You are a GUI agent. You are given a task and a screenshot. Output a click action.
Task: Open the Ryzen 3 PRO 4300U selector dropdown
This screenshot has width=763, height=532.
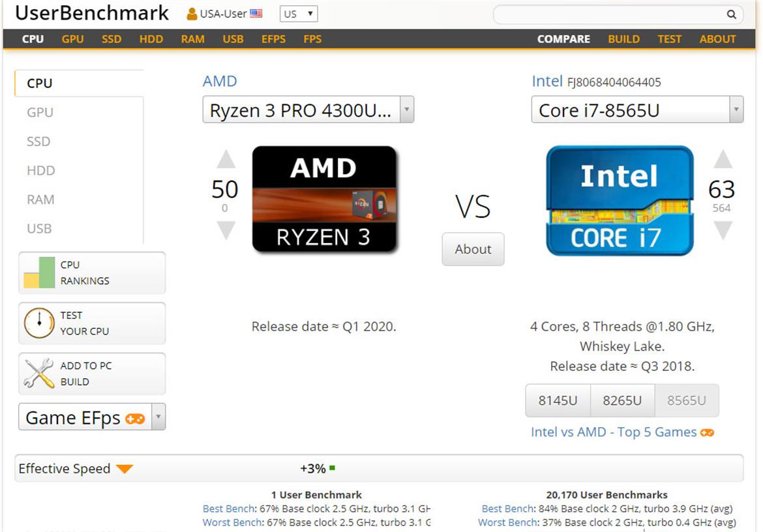[308, 110]
